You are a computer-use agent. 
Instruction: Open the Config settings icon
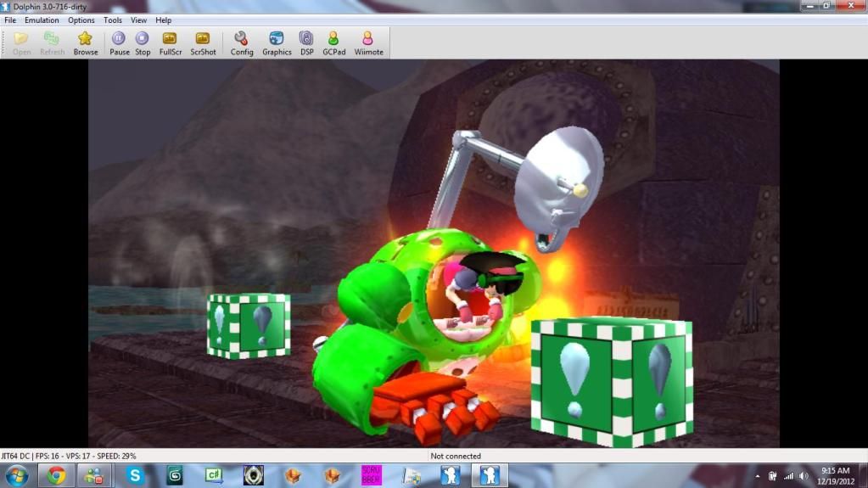241,43
